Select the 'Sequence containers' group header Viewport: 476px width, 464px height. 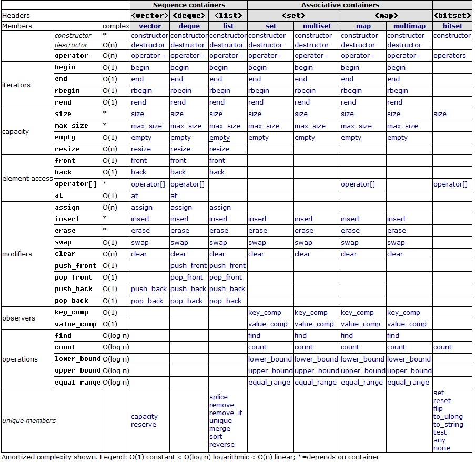click(189, 5)
